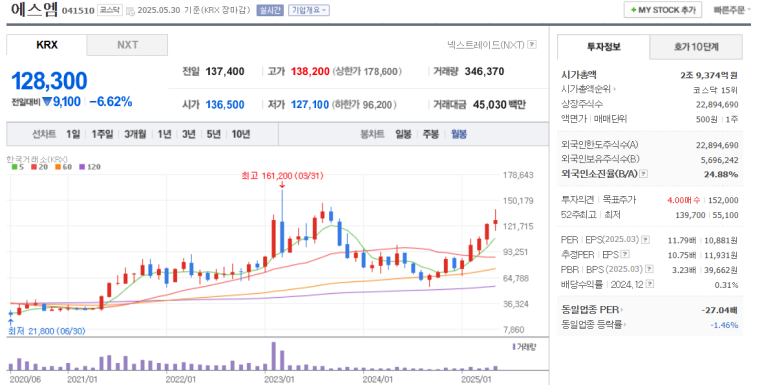Open the 빠른주문 dropdown
Screen dimensions: 773x385
click(x=732, y=10)
